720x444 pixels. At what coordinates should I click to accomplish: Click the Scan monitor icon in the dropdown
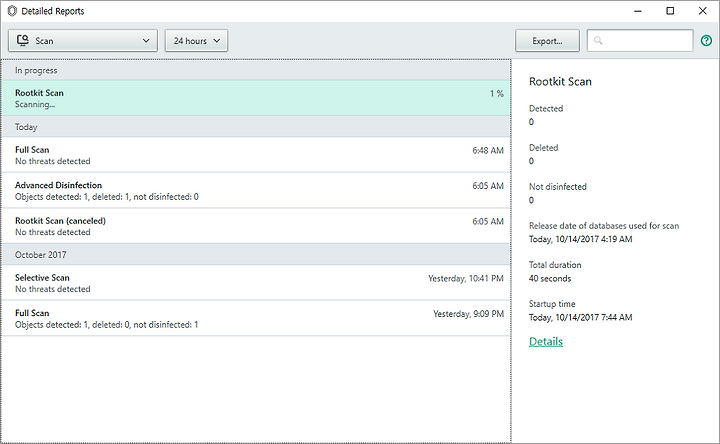pos(23,40)
